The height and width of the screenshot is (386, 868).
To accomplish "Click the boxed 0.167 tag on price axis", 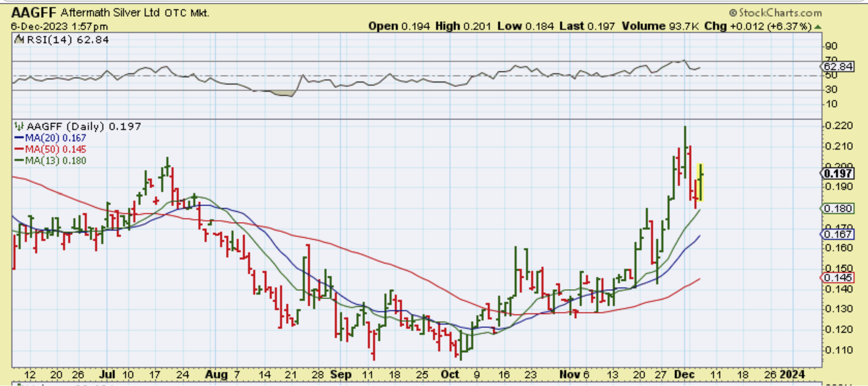I will point(838,235).
